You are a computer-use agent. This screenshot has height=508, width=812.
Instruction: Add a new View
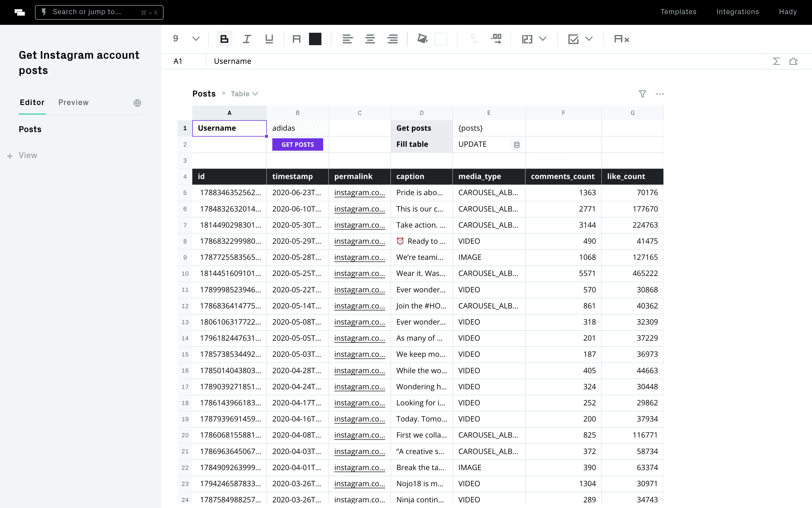tap(23, 156)
